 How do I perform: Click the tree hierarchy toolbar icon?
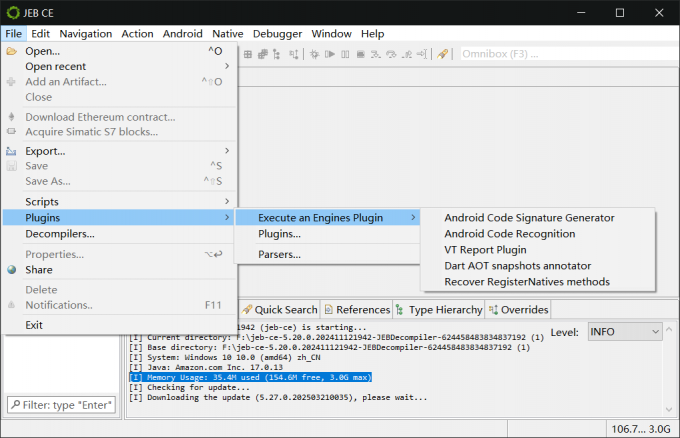click(x=277, y=54)
